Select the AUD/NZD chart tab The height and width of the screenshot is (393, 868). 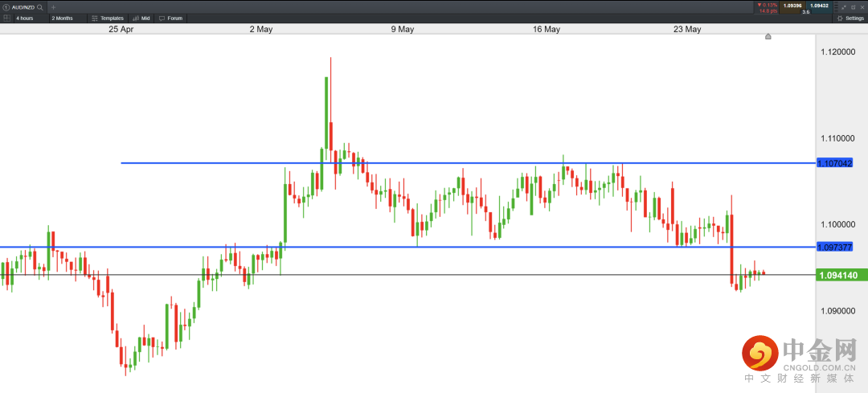point(23,7)
